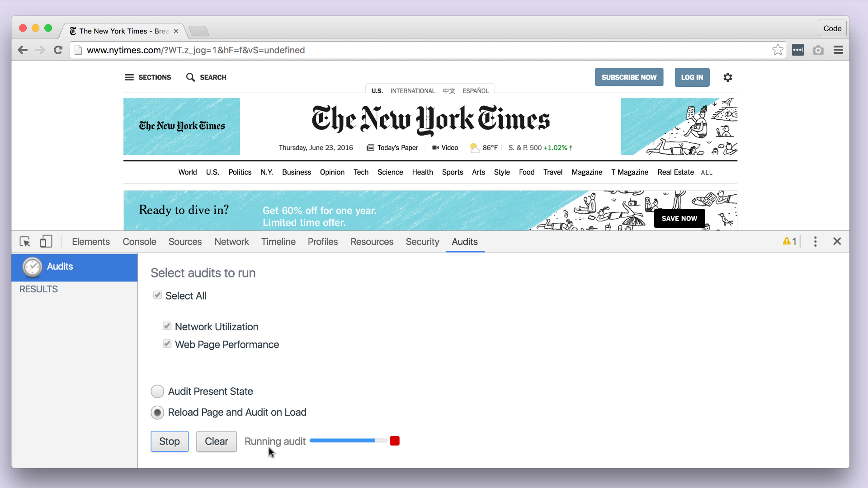Switch to the Elements tab
Image resolution: width=868 pixels, height=488 pixels.
coord(91,242)
